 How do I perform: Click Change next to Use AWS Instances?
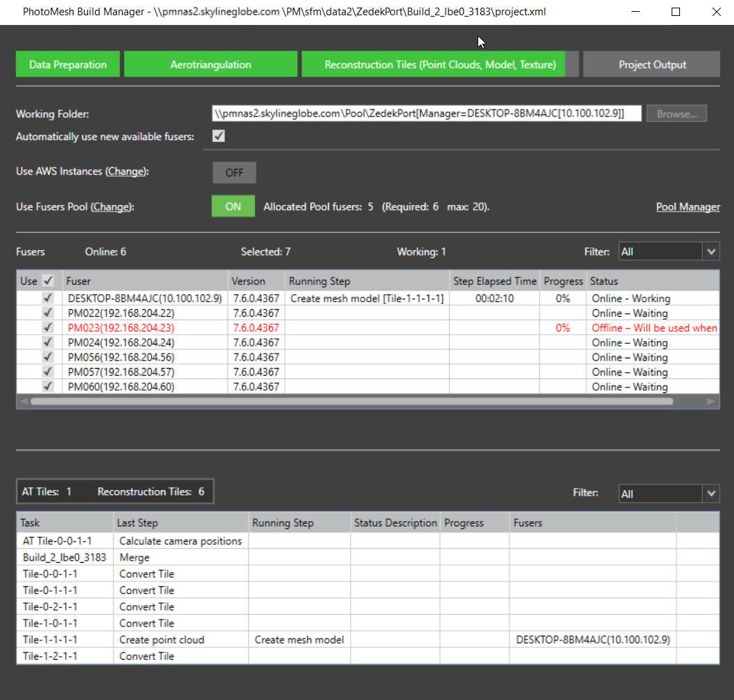pyautogui.click(x=125, y=170)
